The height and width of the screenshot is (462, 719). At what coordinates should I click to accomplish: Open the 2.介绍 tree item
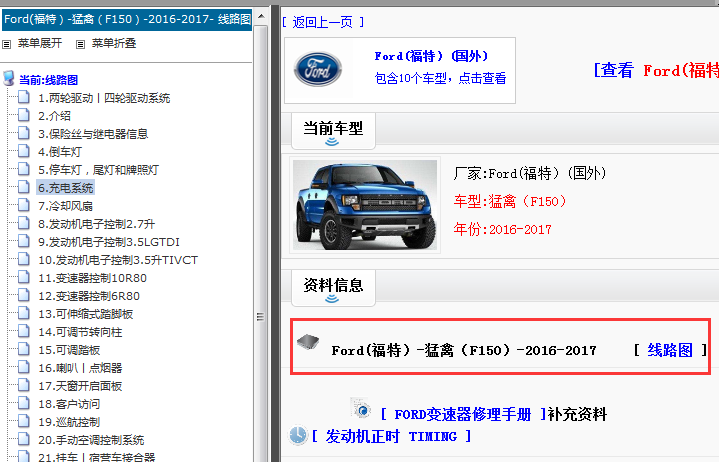[55, 116]
